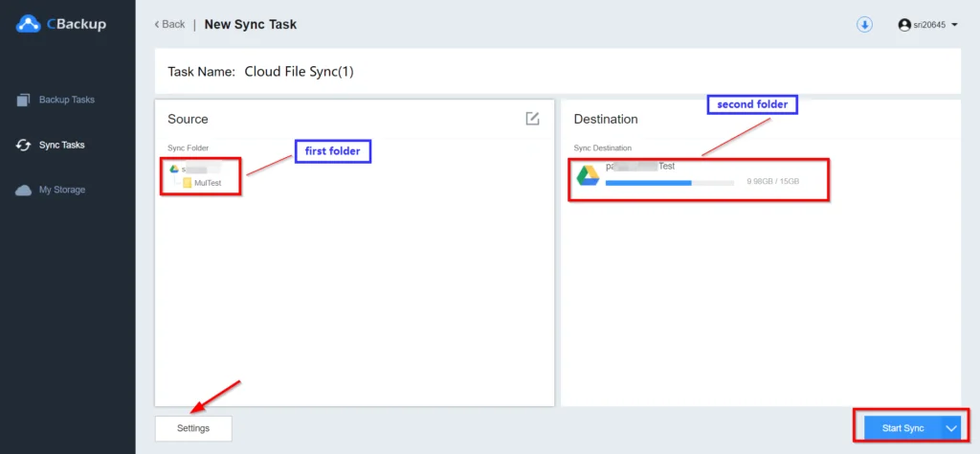Image resolution: width=980 pixels, height=454 pixels.
Task: Open the Backup Tasks section
Action: (x=67, y=100)
